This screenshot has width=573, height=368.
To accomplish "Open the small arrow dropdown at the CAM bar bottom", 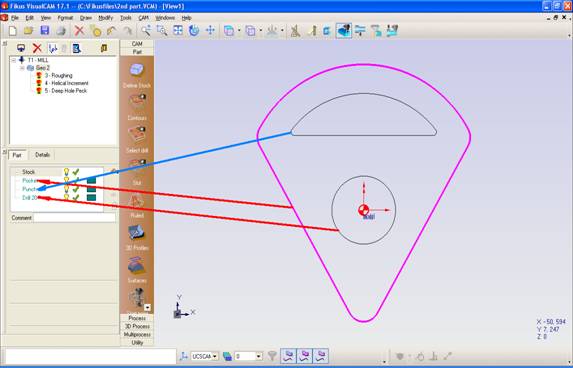I will [147, 307].
